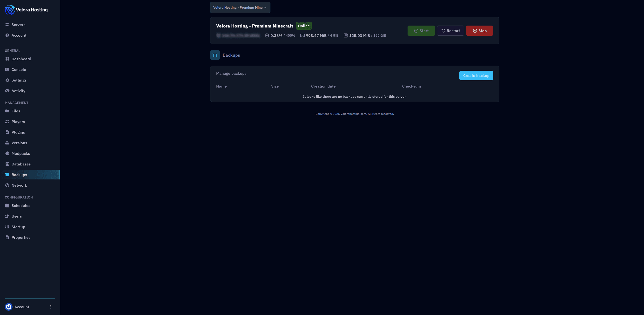Viewport: 644px width, 315px height.
Task: Open Databases using its stack icon
Action: (7, 164)
